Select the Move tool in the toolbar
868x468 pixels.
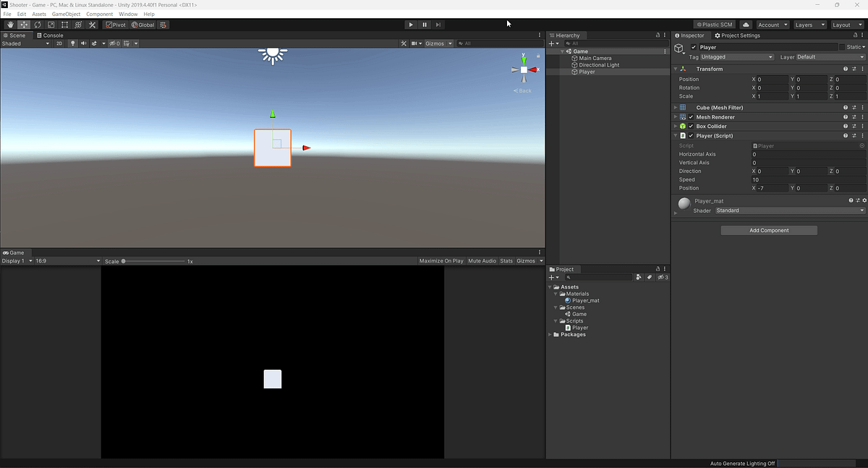24,25
